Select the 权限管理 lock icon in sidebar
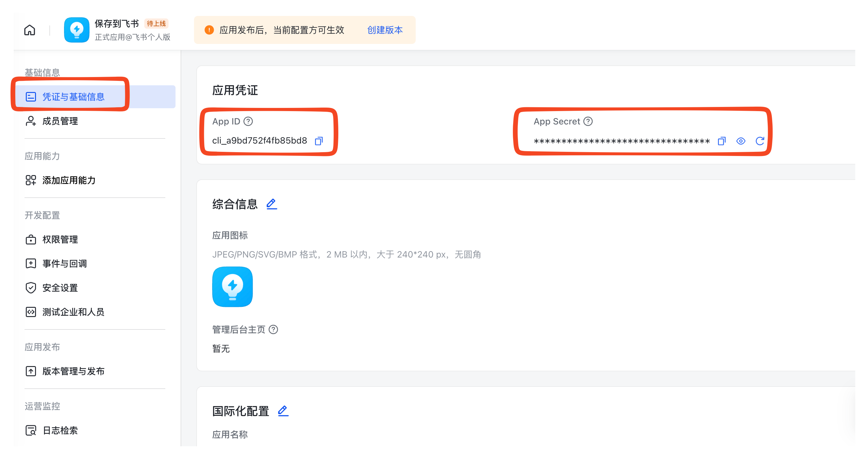Image resolution: width=868 pixels, height=459 pixels. coord(31,239)
